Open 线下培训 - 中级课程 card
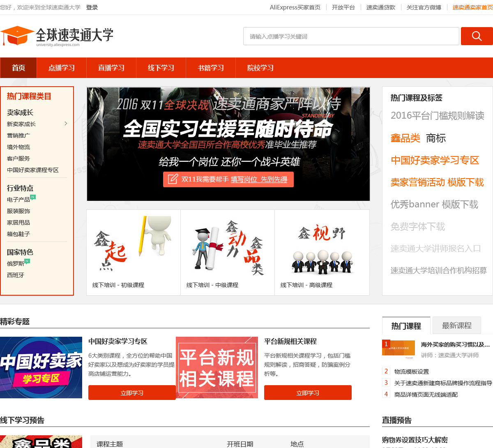Image resolution: width=493 pixels, height=448 pixels. point(228,253)
